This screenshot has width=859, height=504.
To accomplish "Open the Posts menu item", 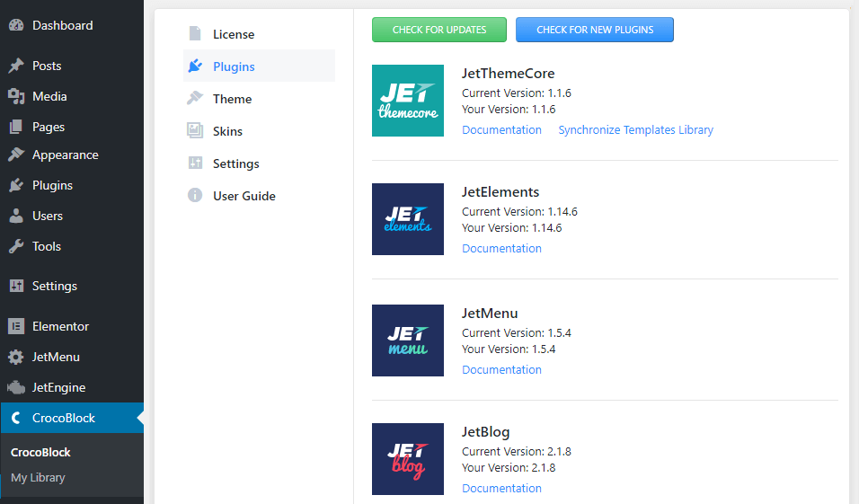I will click(x=47, y=66).
